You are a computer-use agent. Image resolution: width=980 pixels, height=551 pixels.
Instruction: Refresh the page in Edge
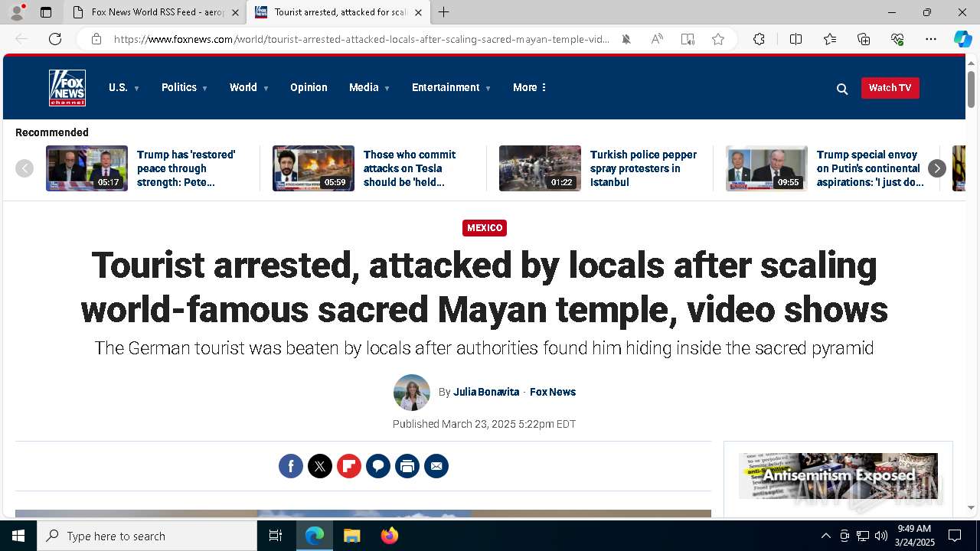[55, 39]
